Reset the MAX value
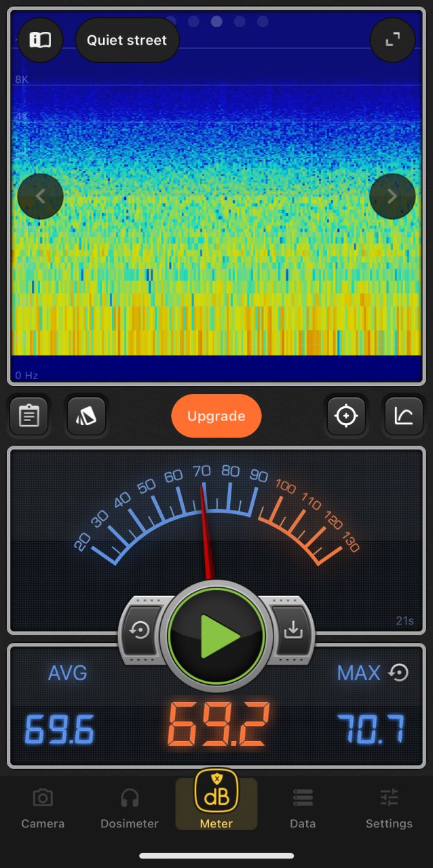Image resolution: width=433 pixels, height=868 pixels. (x=398, y=672)
